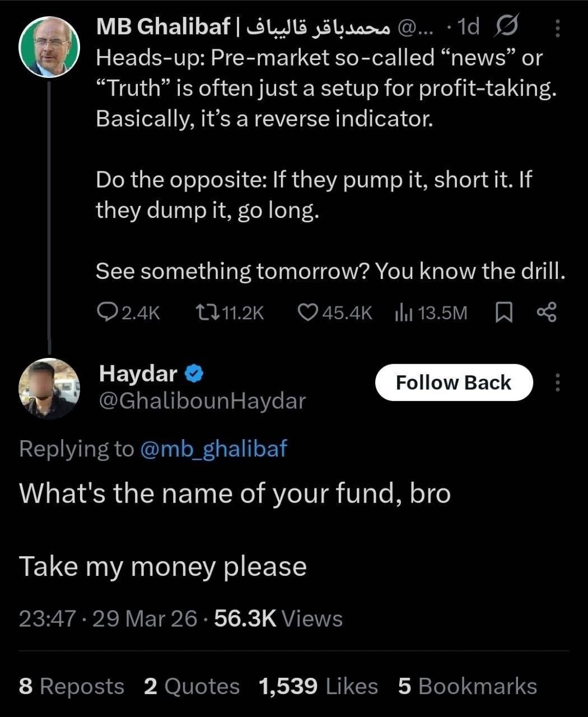This screenshot has width=588, height=717.
Task: Open three-dot menu beside Follow Back
Action: [557, 383]
